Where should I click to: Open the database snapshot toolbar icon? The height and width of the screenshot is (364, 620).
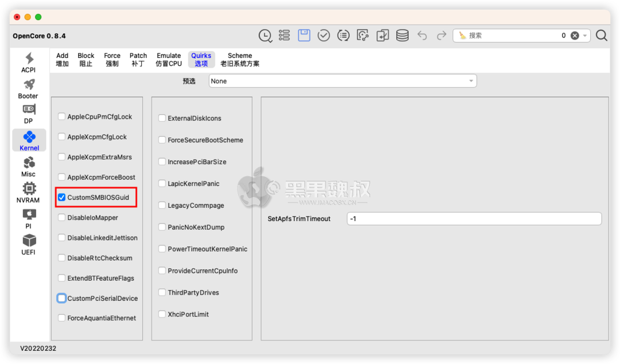point(402,35)
